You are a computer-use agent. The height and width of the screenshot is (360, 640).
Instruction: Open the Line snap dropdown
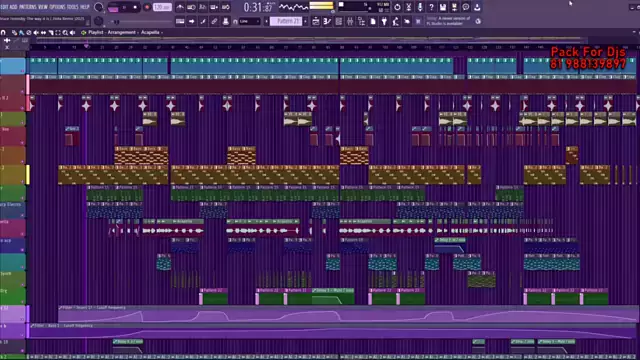tap(250, 21)
